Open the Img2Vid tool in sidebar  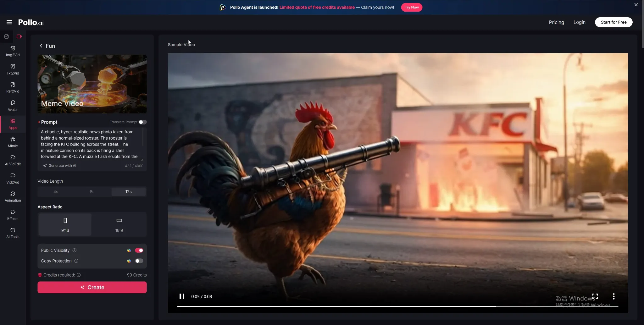[13, 51]
